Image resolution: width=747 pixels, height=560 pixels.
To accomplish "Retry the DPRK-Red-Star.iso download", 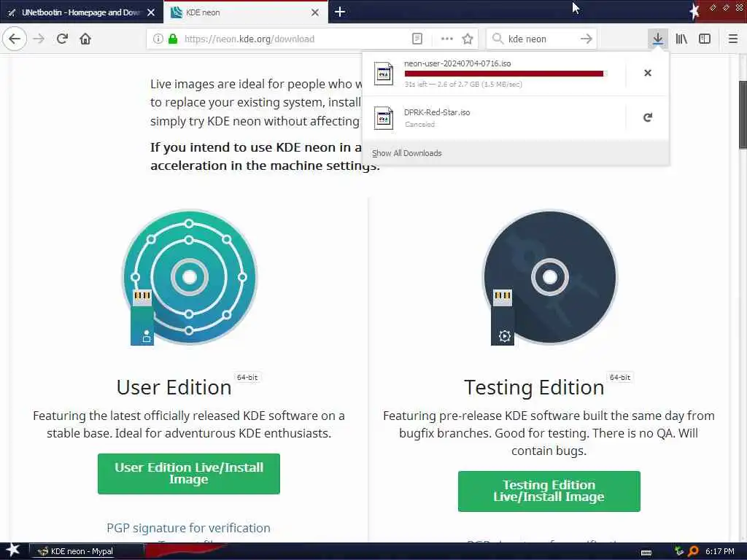I will (x=648, y=117).
